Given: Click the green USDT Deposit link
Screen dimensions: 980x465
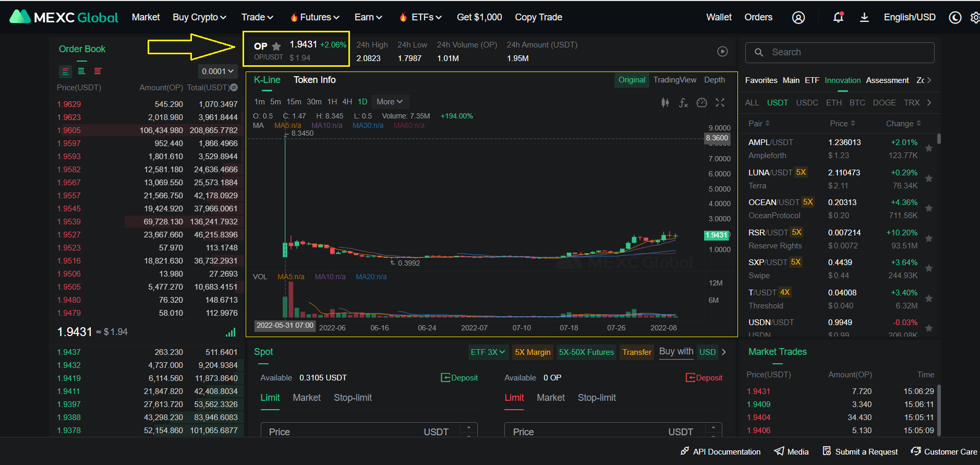Looking at the screenshot, I should 459,378.
